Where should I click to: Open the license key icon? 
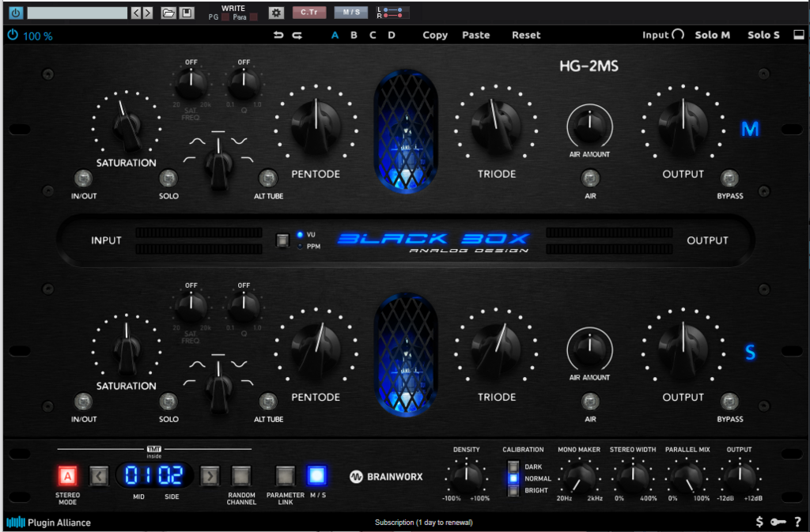tap(778, 522)
